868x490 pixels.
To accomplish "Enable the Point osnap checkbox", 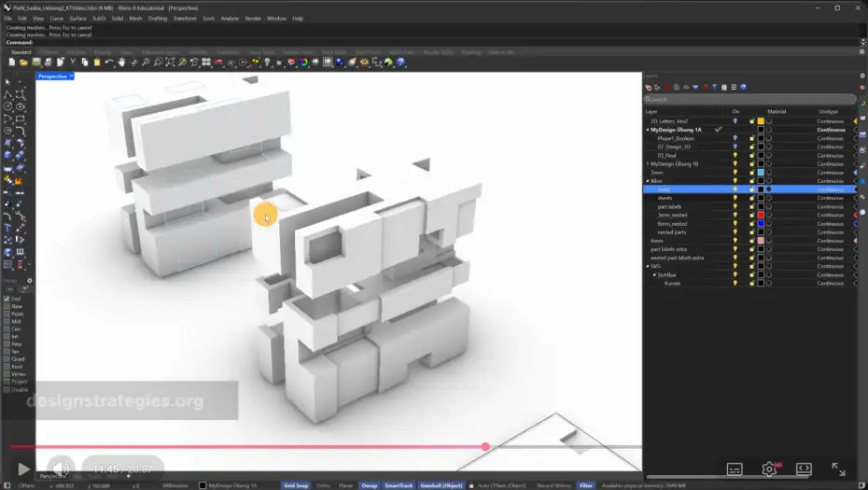I will tap(7, 314).
